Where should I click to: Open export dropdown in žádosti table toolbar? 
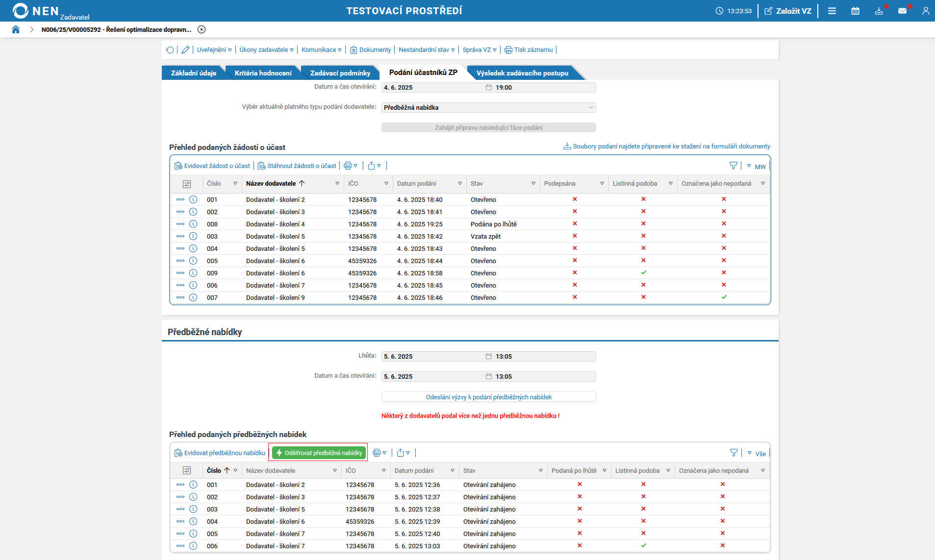point(374,166)
